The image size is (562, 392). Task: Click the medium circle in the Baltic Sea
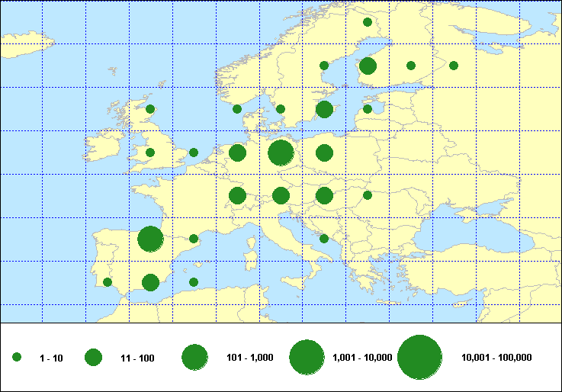(324, 109)
